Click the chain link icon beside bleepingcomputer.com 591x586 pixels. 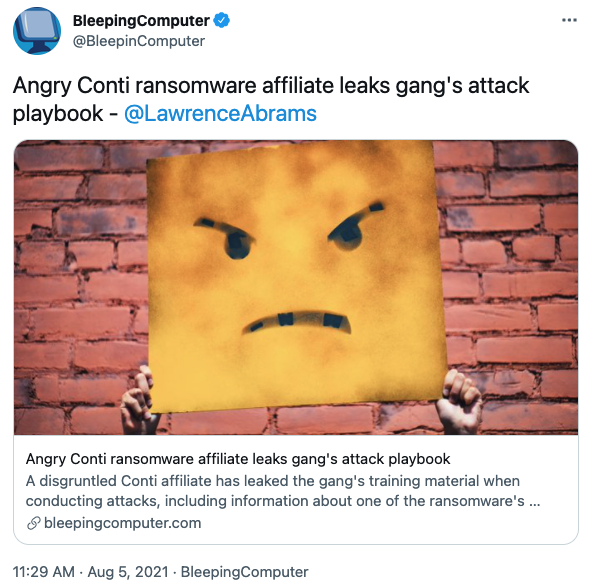(34, 523)
